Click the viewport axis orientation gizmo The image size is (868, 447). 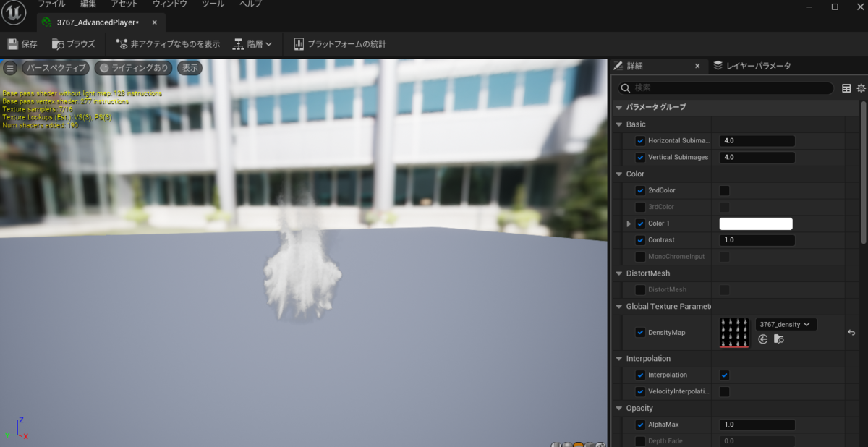click(16, 429)
